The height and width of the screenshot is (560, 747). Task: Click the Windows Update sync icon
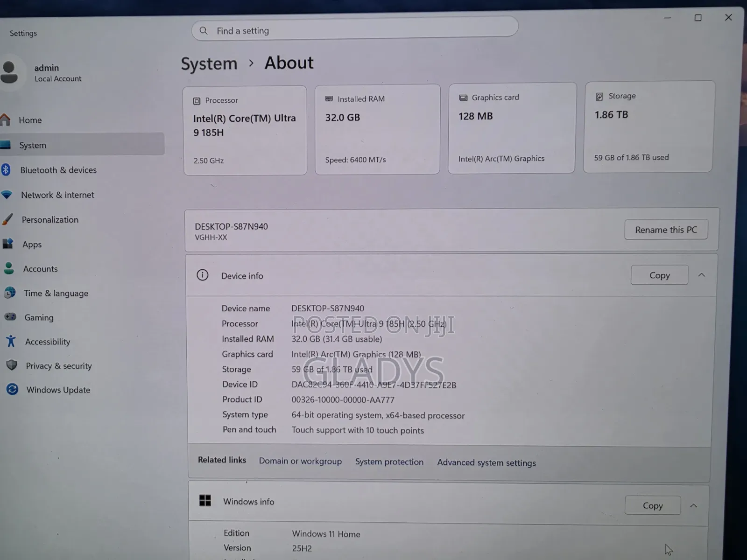(x=12, y=389)
